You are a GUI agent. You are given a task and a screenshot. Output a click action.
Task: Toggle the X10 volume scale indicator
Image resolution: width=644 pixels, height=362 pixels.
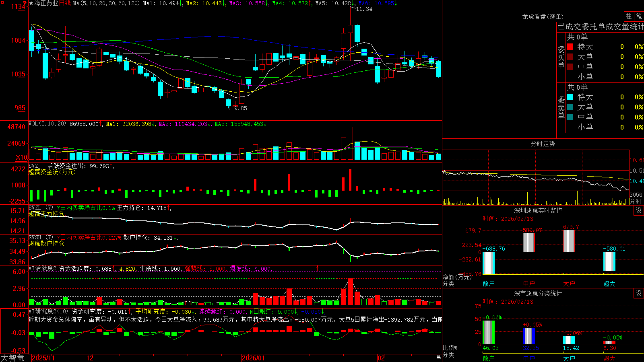pos(21,157)
